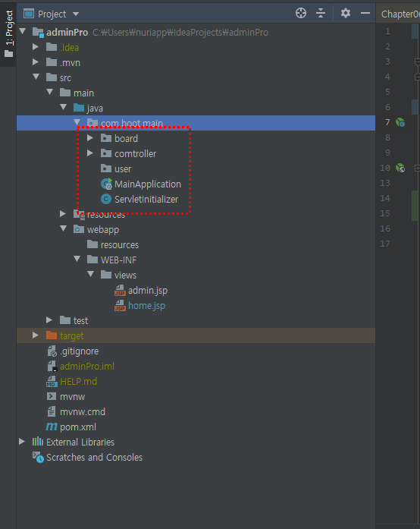The width and height of the screenshot is (420, 529).
Task: Collapse the webapp folder
Action: coord(64,228)
